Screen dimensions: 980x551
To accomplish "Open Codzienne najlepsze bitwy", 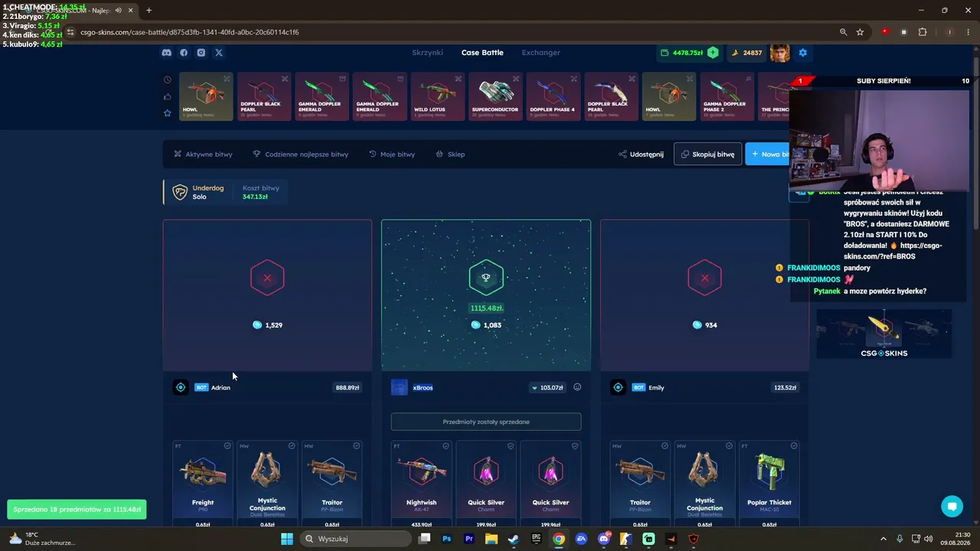I will click(300, 155).
